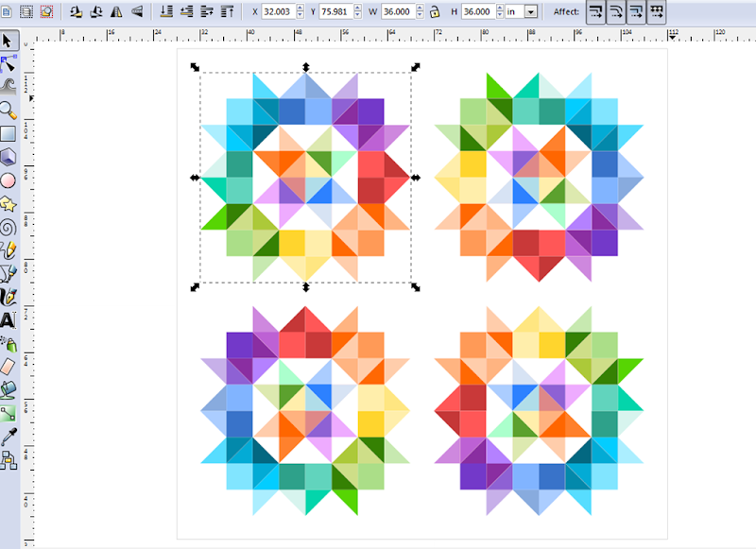Decrease the H height spinner value
Viewport: 756px width, 549px height.
coord(498,16)
